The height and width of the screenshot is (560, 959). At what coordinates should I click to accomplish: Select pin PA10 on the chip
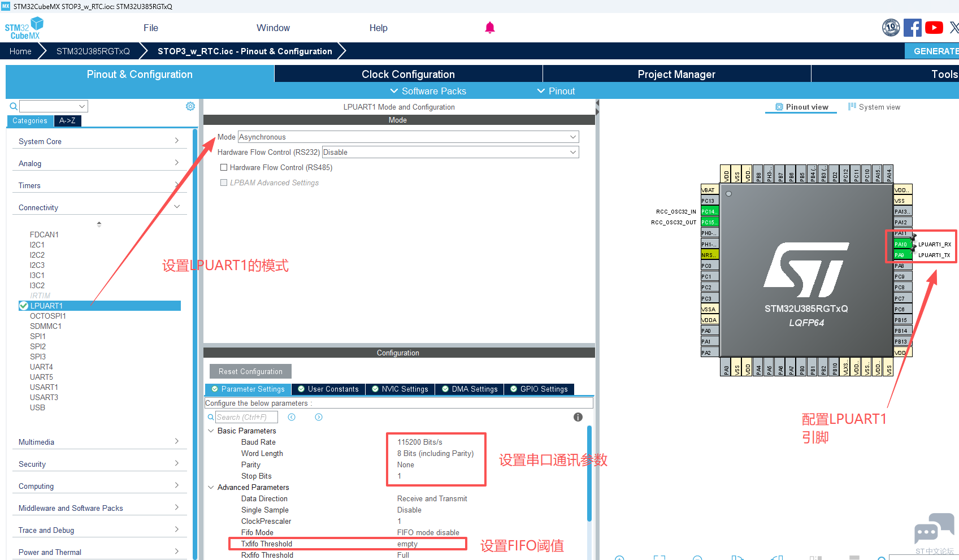[x=902, y=244]
